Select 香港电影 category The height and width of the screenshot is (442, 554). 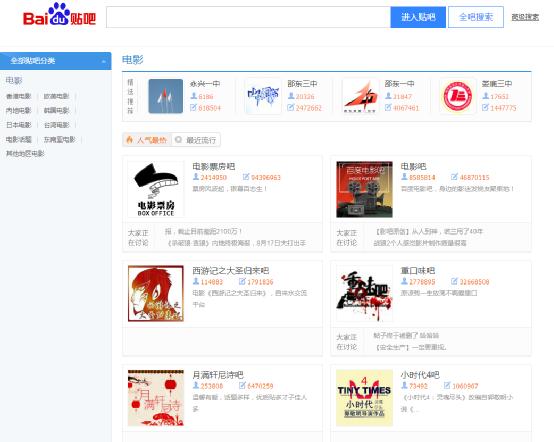pyautogui.click(x=18, y=96)
